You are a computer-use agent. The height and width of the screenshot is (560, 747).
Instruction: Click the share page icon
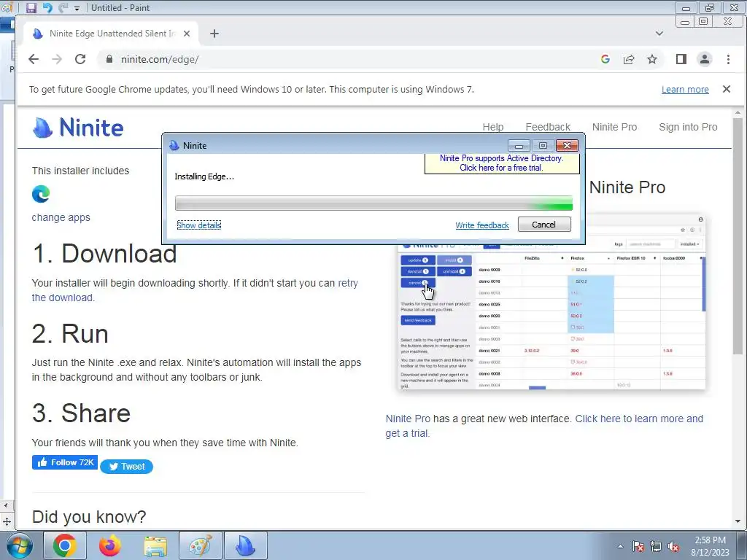tap(629, 59)
